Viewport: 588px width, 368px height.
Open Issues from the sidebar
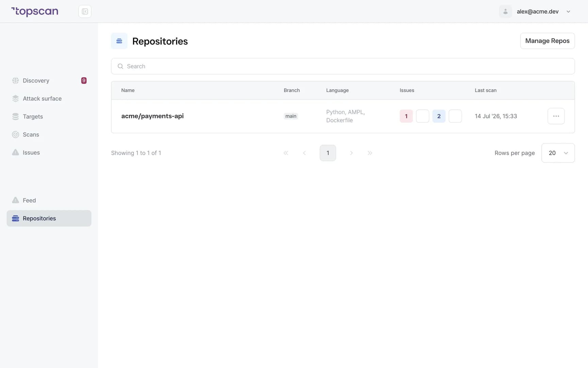(x=49, y=153)
